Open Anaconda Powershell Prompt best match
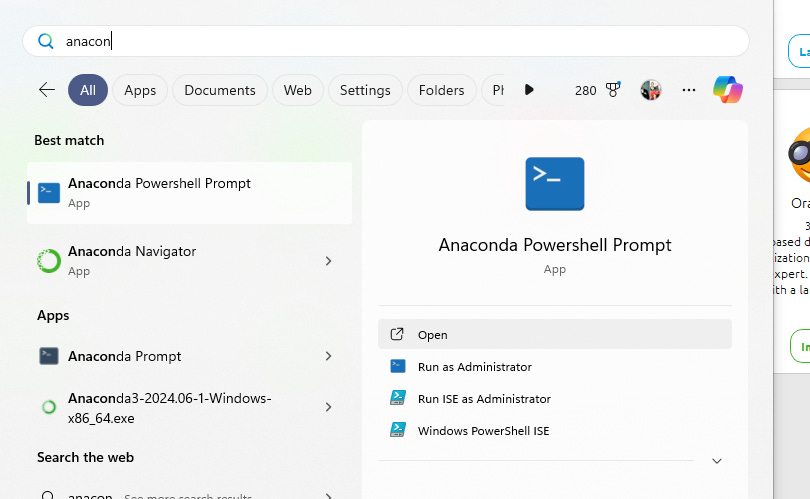The image size is (810, 499). point(190,193)
